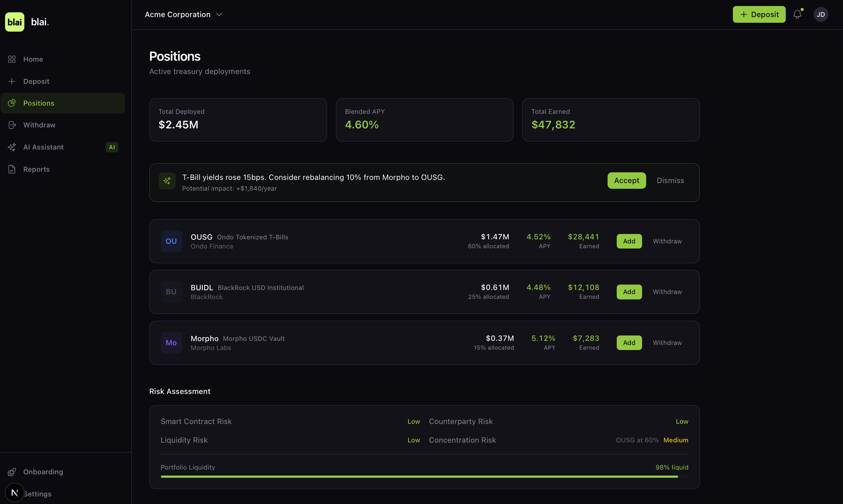Accept the rebalancing suggestion

point(627,180)
